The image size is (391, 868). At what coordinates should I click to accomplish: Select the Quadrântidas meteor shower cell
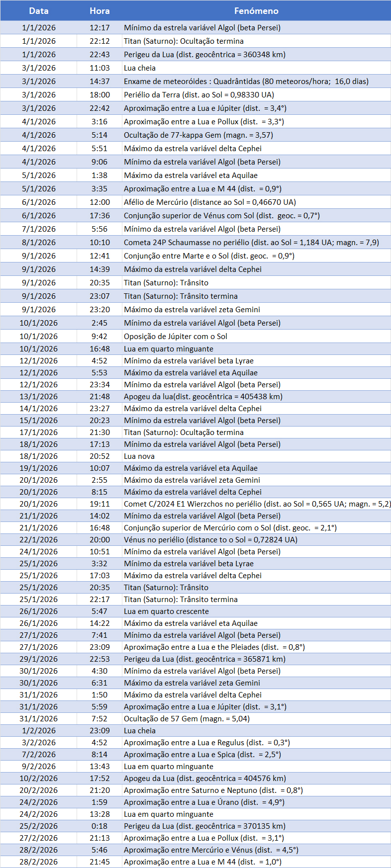point(246,81)
